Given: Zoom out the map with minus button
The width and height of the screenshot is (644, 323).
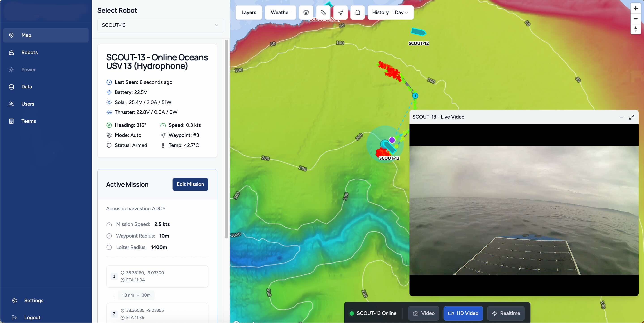Looking at the screenshot, I should point(635,19).
